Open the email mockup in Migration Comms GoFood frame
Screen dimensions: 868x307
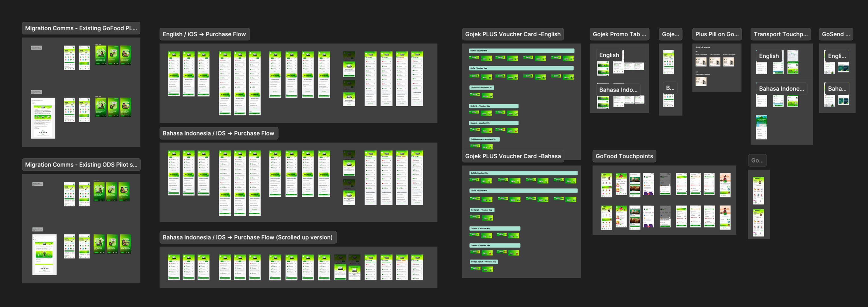coord(43,118)
